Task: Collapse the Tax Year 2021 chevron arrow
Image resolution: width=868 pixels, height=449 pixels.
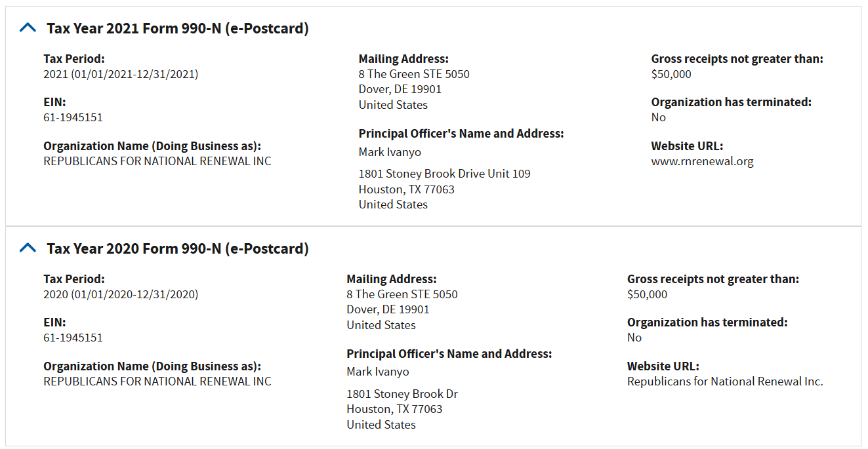Action: pos(28,28)
